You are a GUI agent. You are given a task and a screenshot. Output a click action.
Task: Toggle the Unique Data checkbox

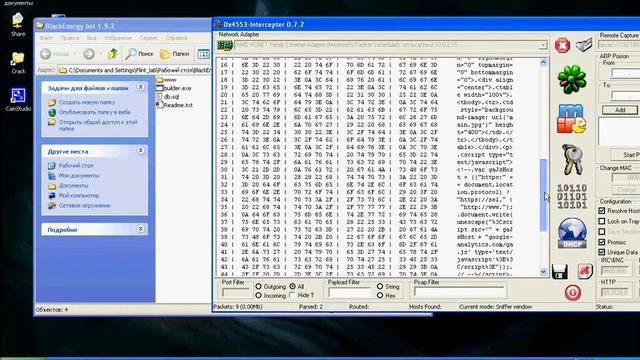click(602, 252)
